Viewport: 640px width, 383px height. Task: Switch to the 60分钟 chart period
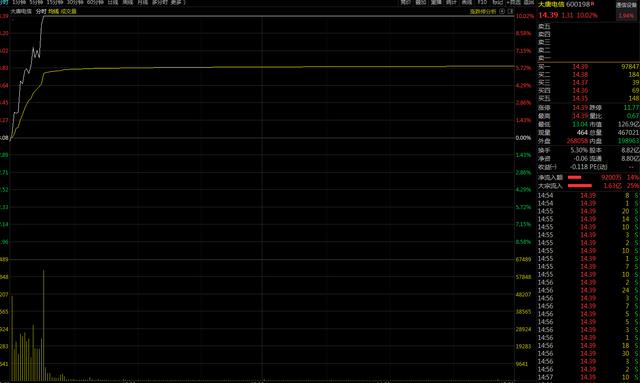95,2
